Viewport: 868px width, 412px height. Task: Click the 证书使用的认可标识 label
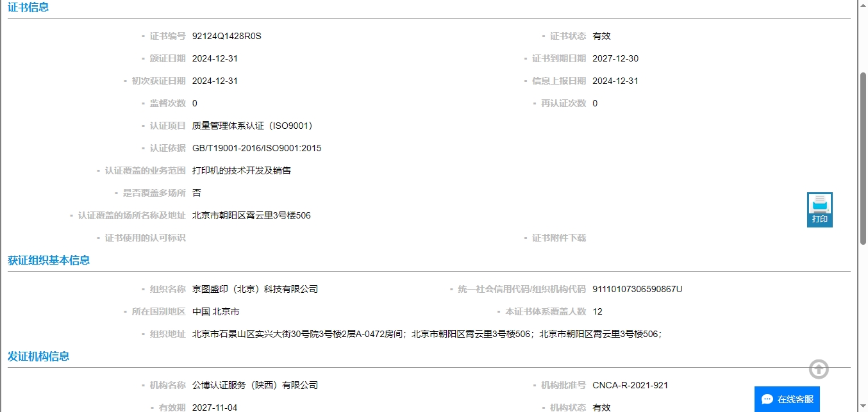146,238
